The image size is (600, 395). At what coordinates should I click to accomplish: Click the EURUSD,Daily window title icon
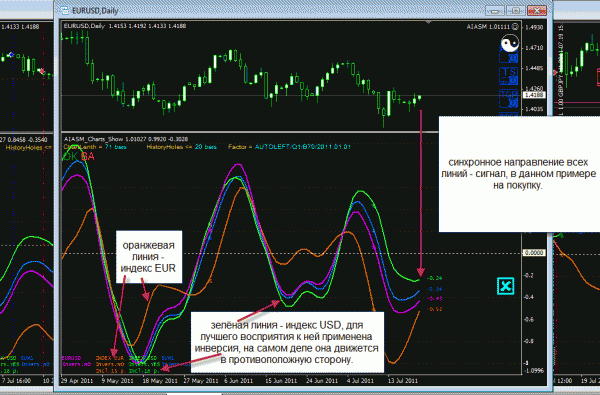(x=65, y=10)
